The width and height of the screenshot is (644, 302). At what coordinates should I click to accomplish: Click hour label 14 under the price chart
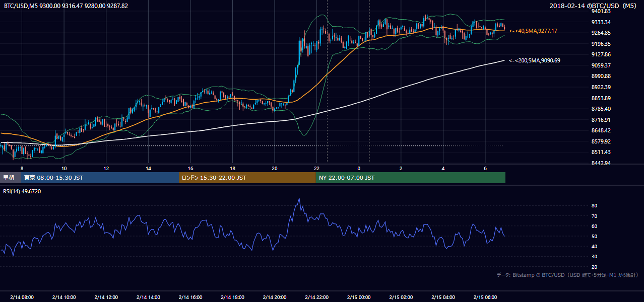click(148, 168)
